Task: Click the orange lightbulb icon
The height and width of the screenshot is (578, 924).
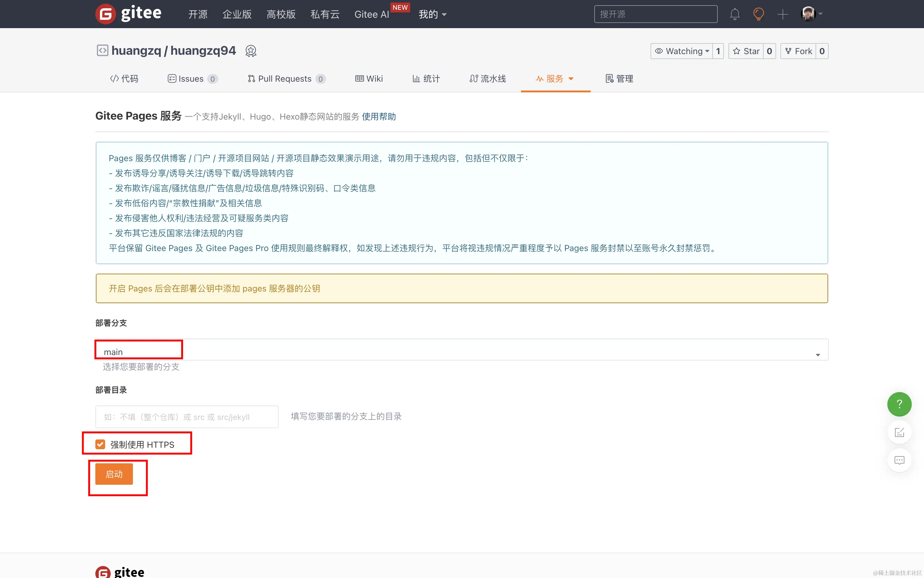Action: click(x=758, y=14)
